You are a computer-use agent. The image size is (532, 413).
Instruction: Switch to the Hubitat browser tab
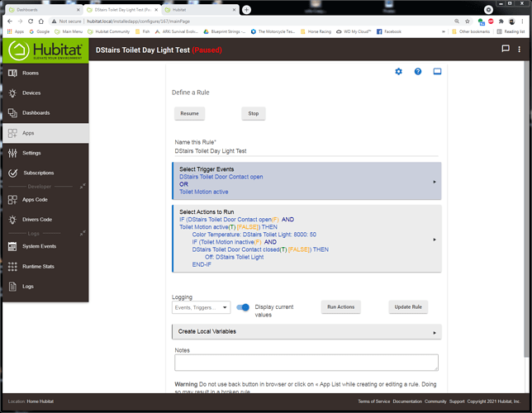(x=200, y=10)
